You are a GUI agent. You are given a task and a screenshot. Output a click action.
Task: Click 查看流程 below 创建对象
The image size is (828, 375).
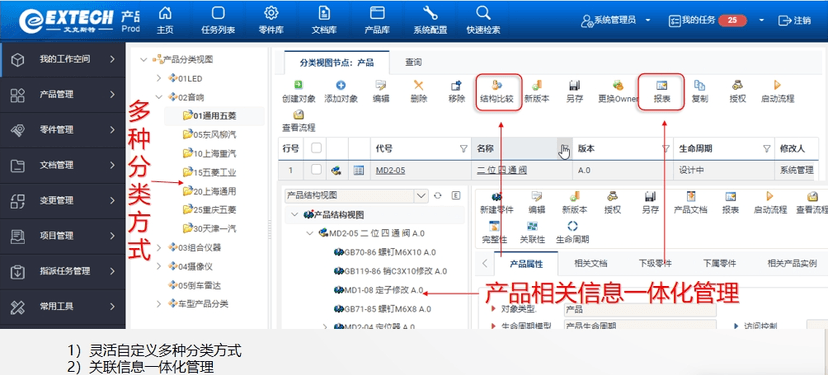(x=298, y=121)
